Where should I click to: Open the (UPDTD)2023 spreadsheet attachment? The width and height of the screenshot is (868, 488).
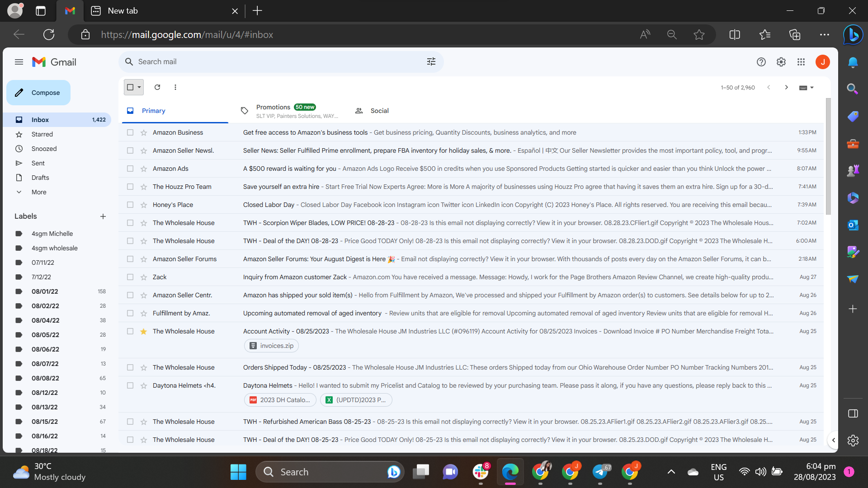tap(356, 400)
